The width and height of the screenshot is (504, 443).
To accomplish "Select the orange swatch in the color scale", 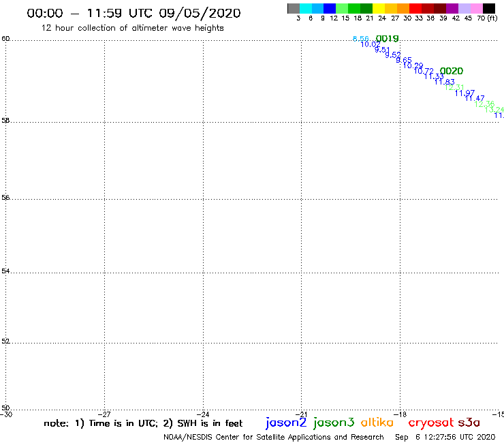I will pos(403,8).
